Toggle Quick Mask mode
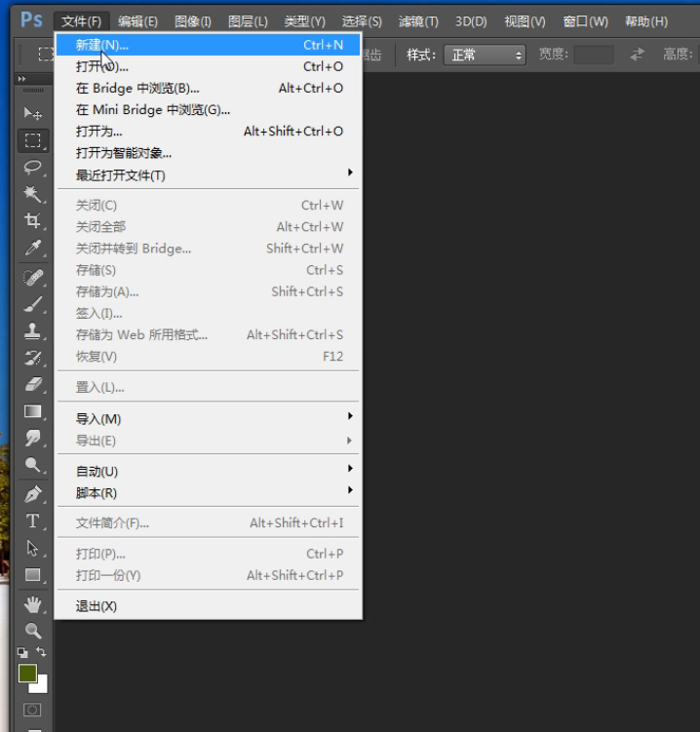 [32, 710]
